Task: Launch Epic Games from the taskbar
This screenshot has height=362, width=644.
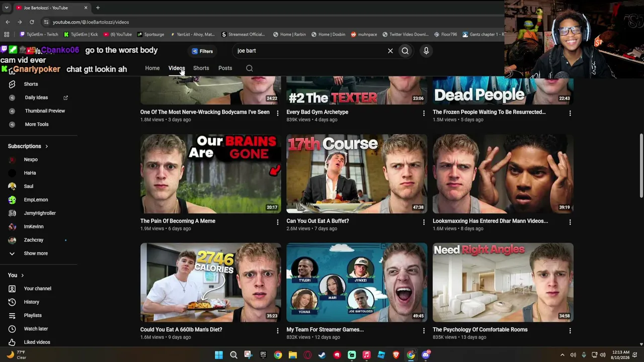Action: (263, 355)
